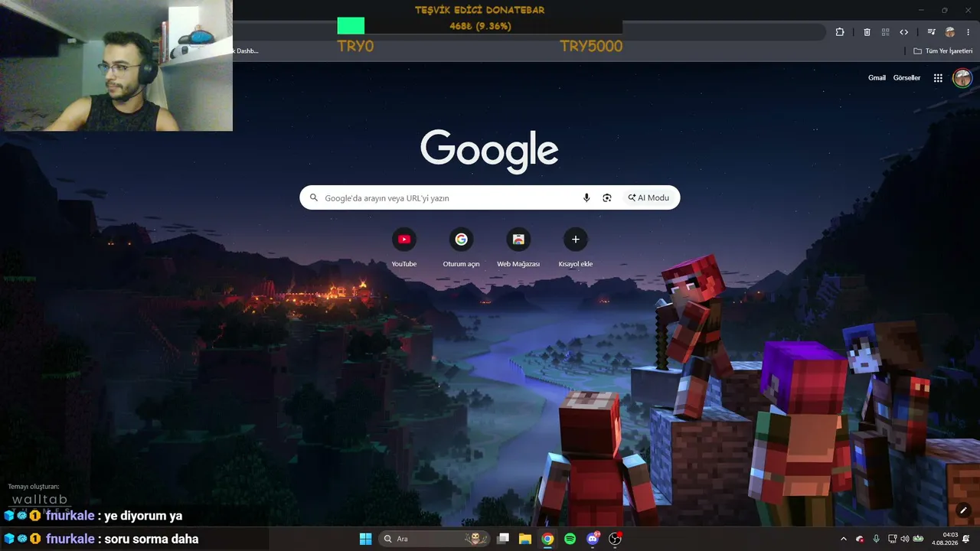The height and width of the screenshot is (551, 980).
Task: Open Spotify from the taskbar
Action: 570,539
